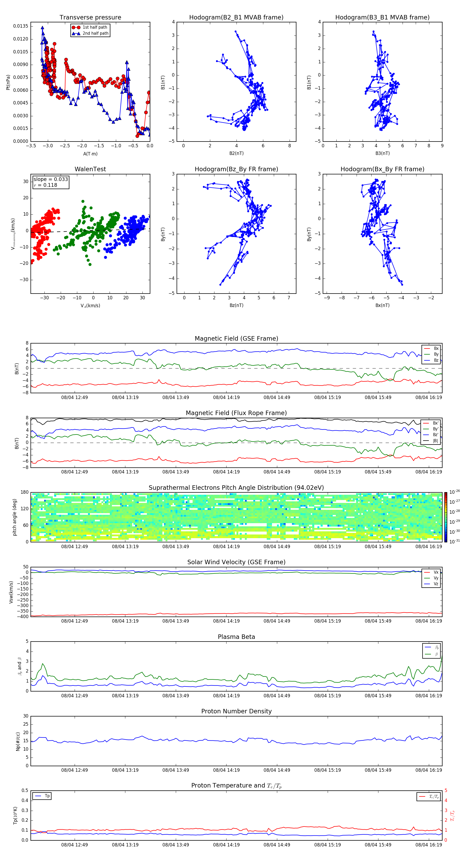The height and width of the screenshot is (868, 473).
Task: Click the βp legend entry in Plasma Beta
Action: (x=432, y=647)
